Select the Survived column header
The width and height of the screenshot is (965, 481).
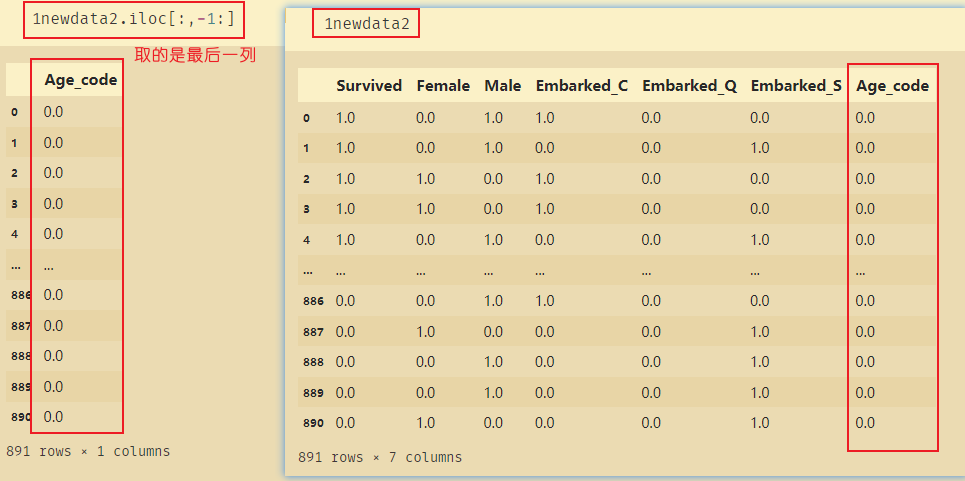click(369, 86)
